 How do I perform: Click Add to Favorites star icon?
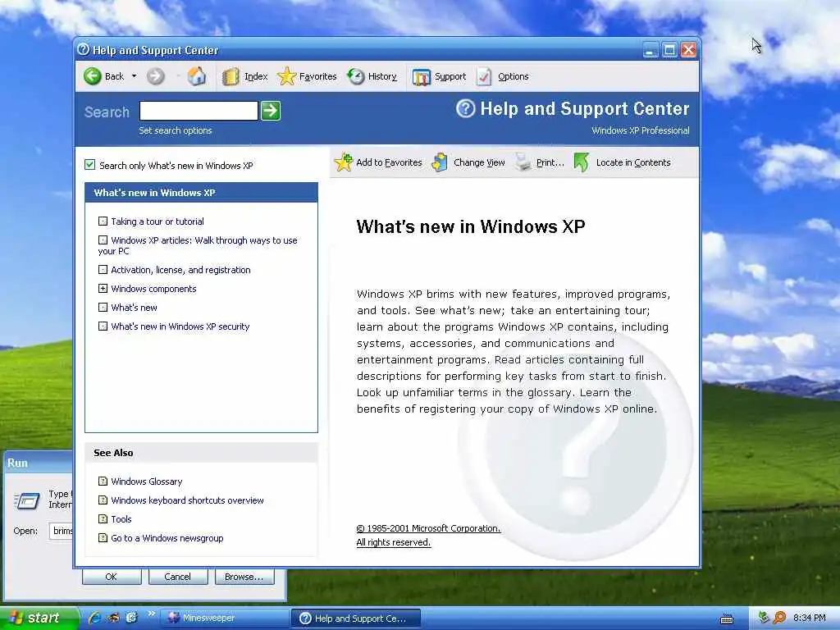[x=344, y=162]
